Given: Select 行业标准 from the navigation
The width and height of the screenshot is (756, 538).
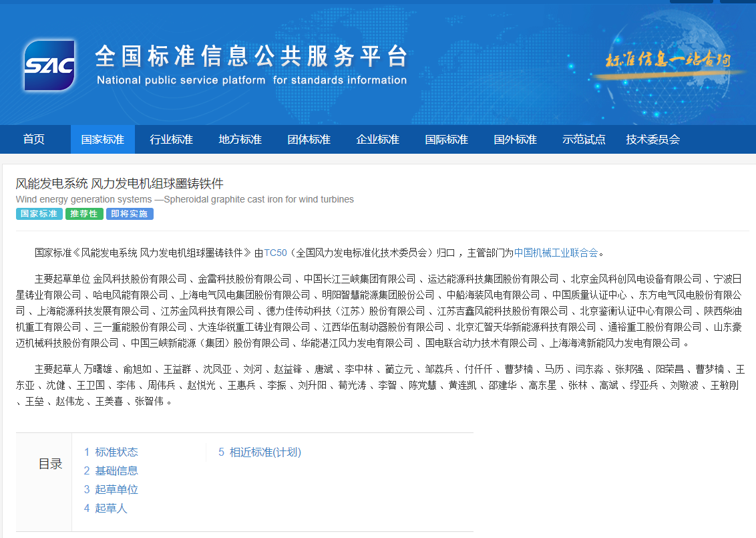Looking at the screenshot, I should (x=171, y=139).
